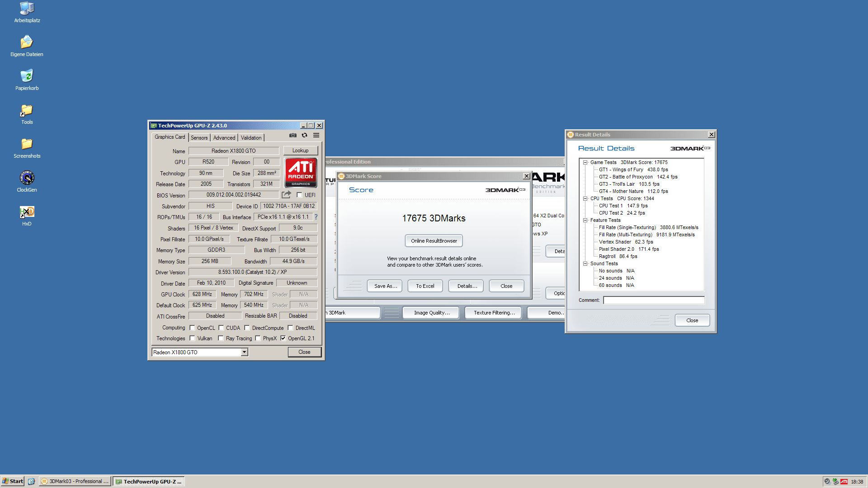Select the Tools folder shortcut on desktop

click(x=27, y=114)
